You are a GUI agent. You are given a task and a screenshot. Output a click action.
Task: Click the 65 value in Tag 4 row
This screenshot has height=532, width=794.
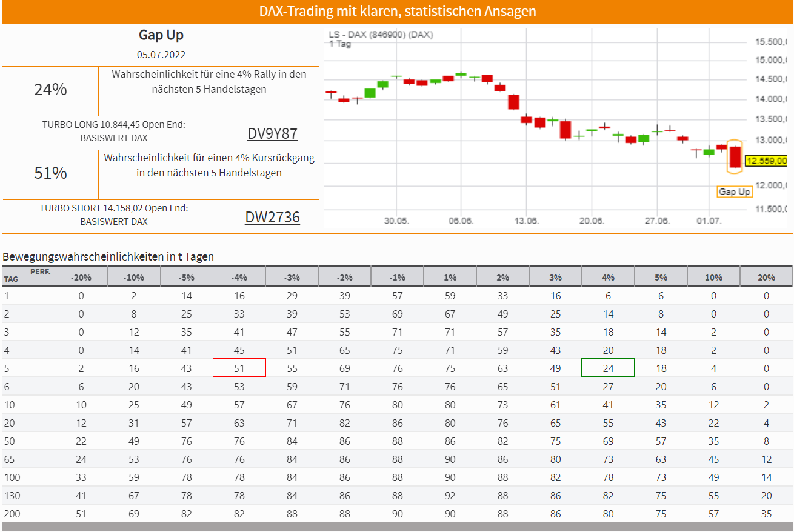(x=345, y=350)
